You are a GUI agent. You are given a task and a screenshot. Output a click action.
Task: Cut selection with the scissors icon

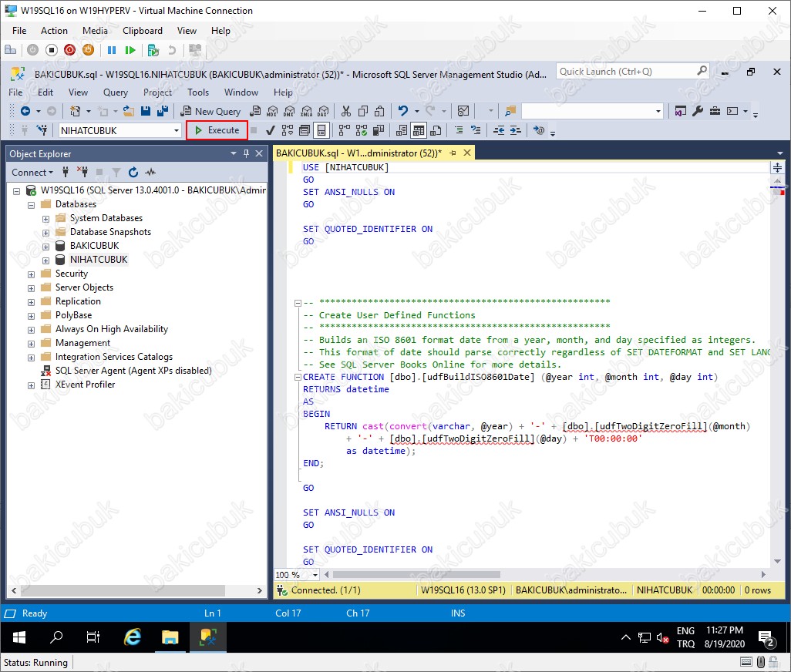click(x=346, y=112)
